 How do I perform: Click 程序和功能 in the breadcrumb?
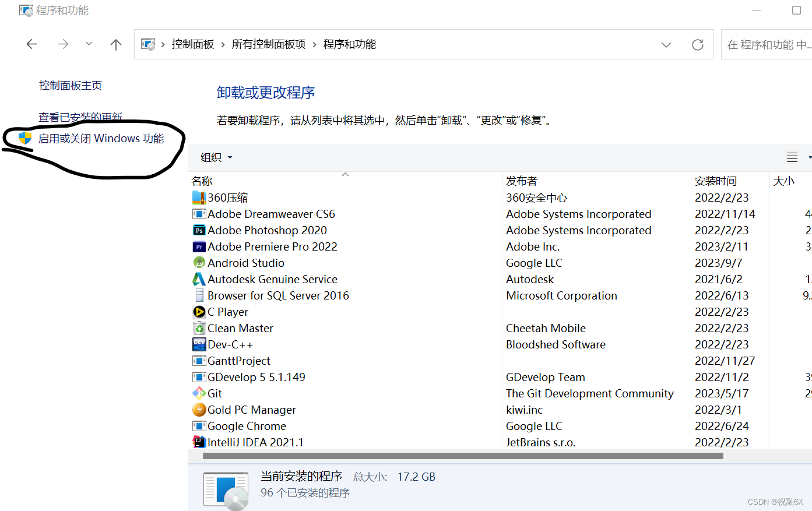(x=350, y=44)
